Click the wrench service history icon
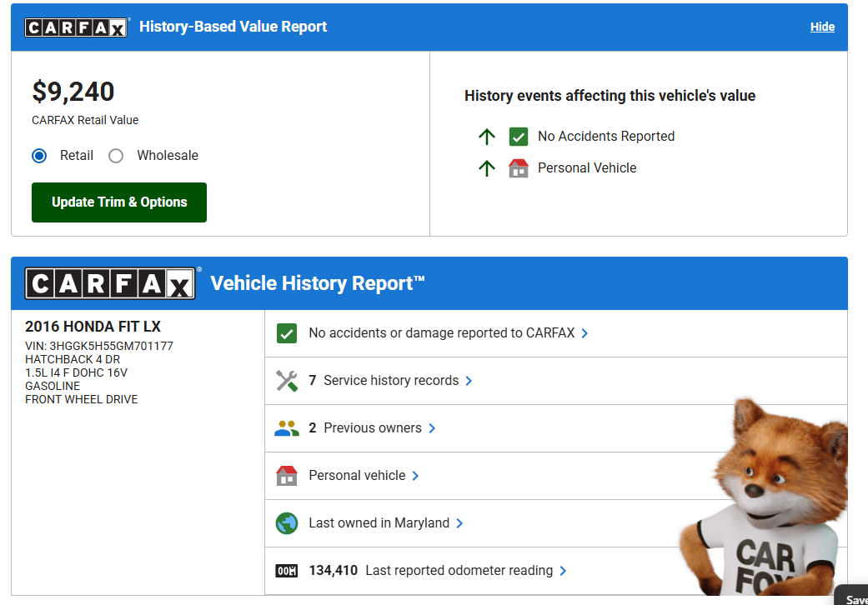868x605 pixels. (286, 381)
